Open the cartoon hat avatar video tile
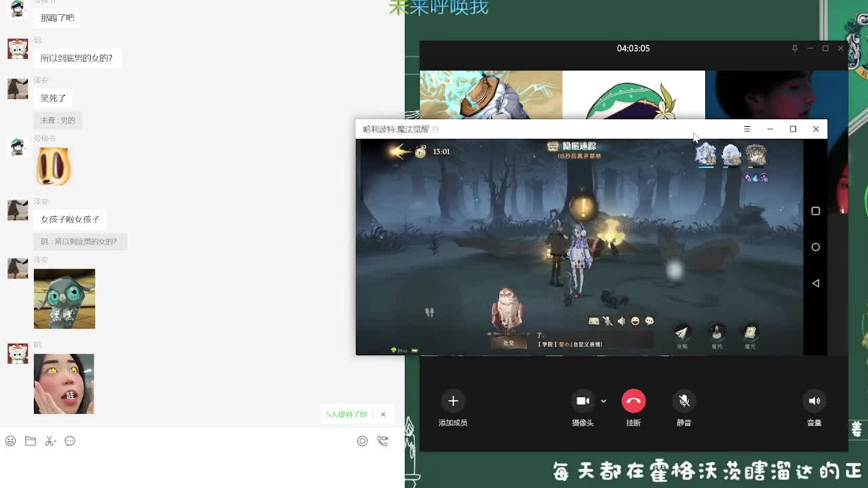The height and width of the screenshot is (488, 868). point(491,95)
